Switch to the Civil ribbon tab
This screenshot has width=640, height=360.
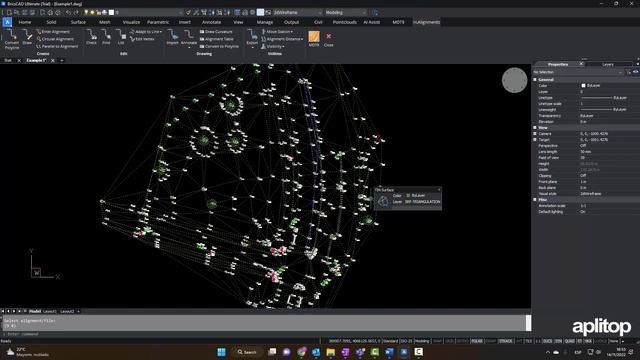tap(318, 22)
